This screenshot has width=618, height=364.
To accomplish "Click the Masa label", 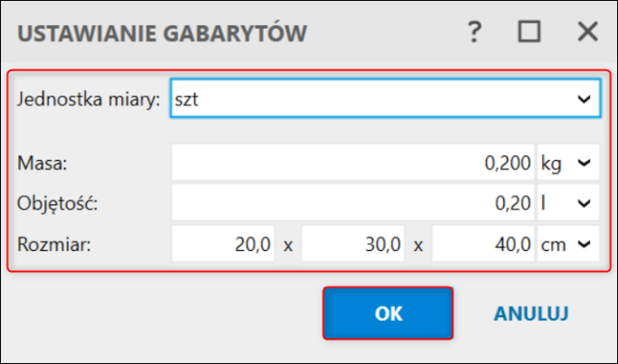I will tap(42, 163).
